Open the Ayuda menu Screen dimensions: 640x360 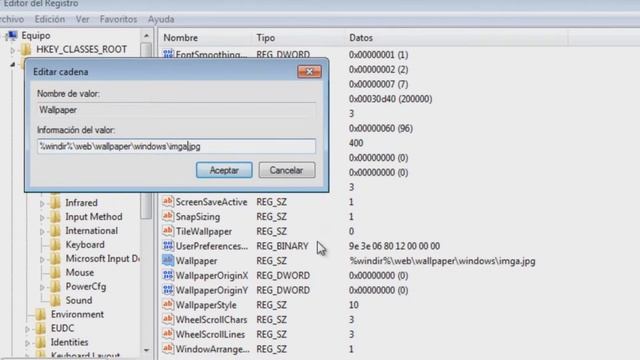(x=161, y=19)
